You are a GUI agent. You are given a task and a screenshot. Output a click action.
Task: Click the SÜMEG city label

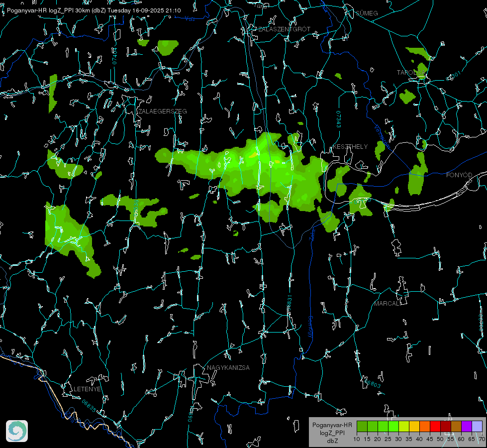click(367, 13)
